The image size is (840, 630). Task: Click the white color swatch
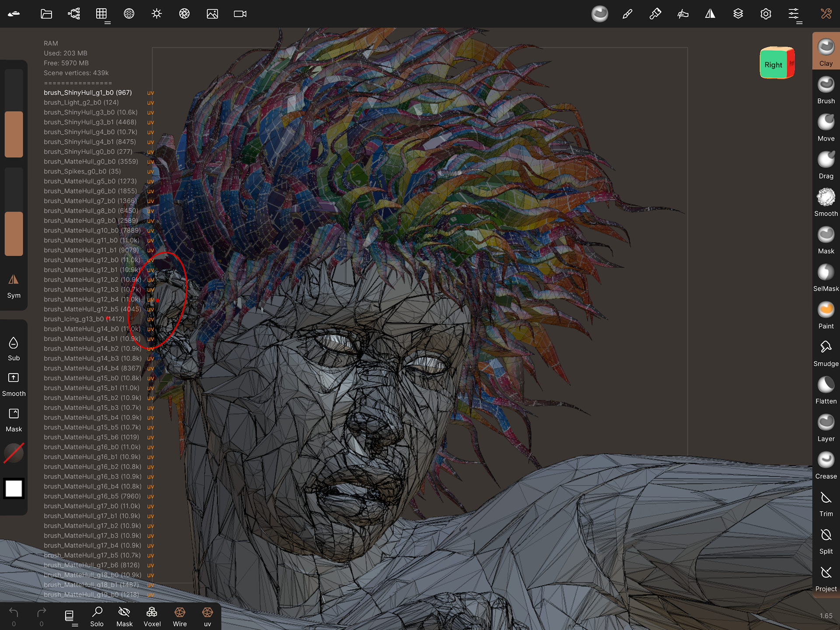tap(14, 489)
